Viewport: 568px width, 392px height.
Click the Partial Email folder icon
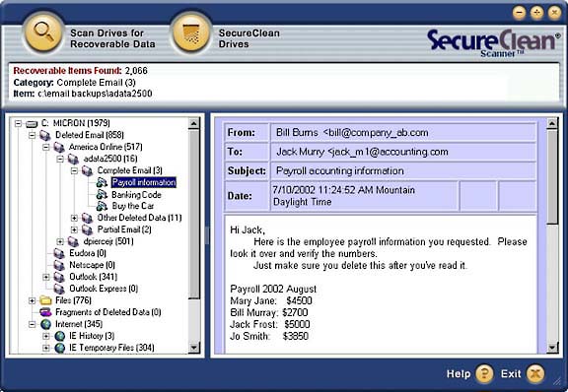88,229
